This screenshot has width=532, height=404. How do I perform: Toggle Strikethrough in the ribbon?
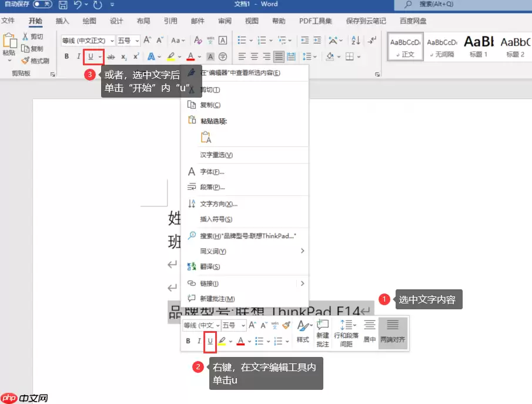(x=111, y=56)
